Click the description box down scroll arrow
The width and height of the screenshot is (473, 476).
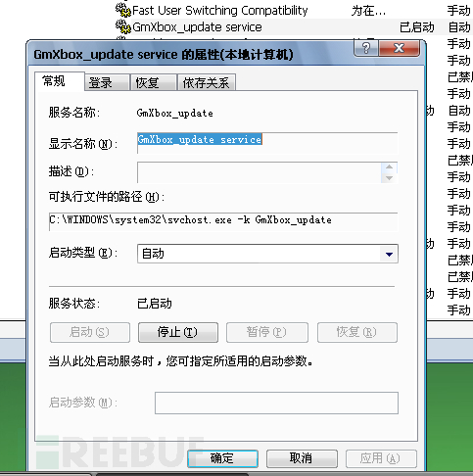pyautogui.click(x=389, y=178)
